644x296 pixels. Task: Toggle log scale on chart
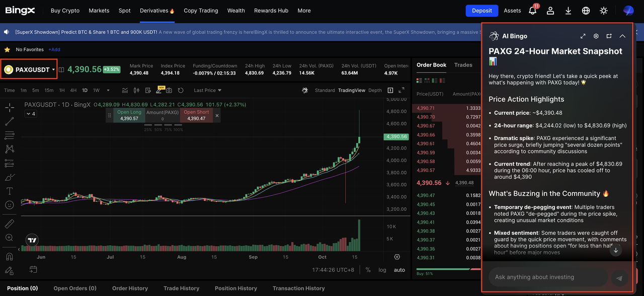click(382, 270)
